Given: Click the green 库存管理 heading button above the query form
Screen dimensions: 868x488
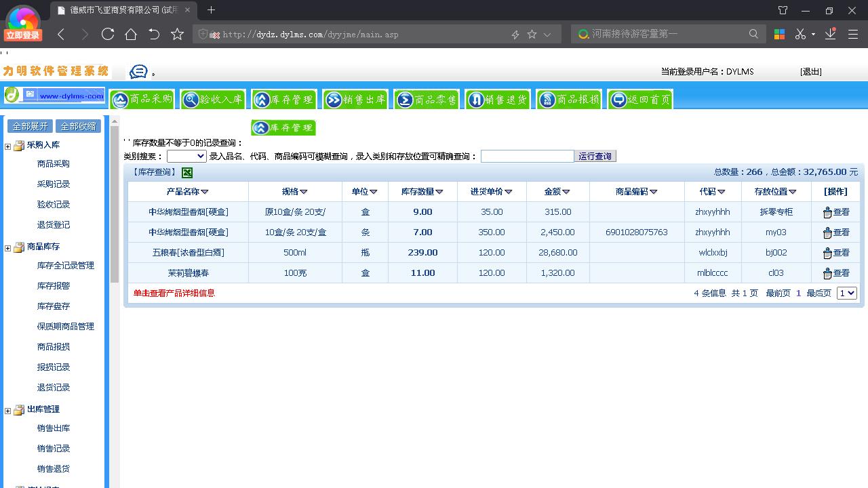Looking at the screenshot, I should [x=283, y=127].
